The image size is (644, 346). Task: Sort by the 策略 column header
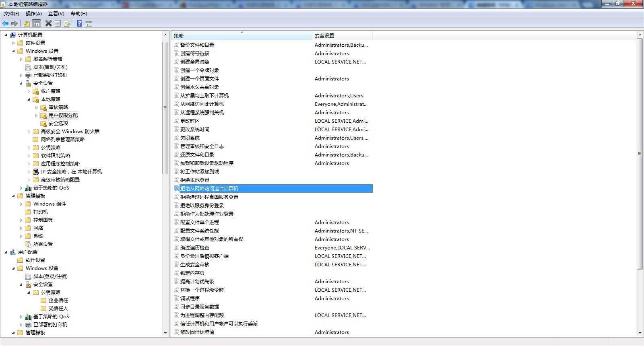[x=242, y=35]
